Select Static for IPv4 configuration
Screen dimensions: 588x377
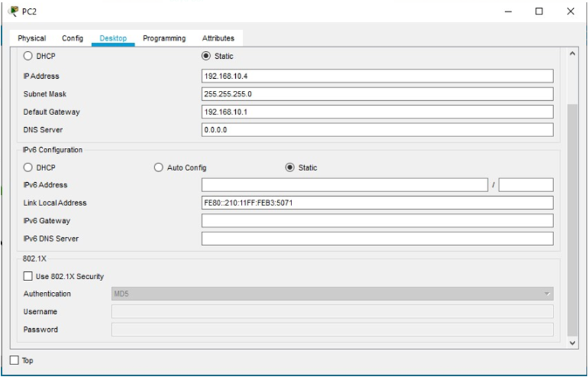(x=206, y=56)
